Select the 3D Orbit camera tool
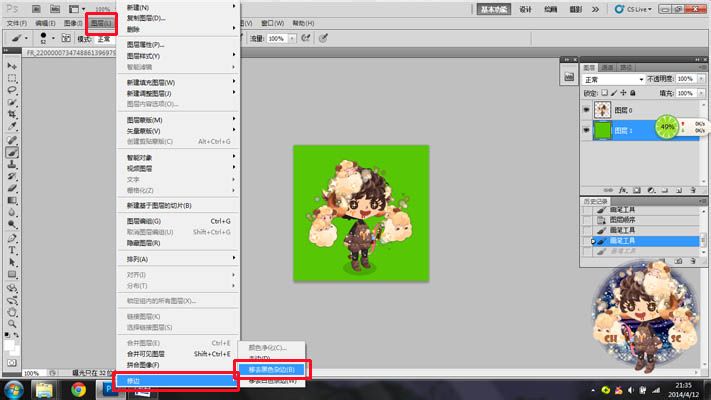Viewport: 711px width, 400px height. 12,300
